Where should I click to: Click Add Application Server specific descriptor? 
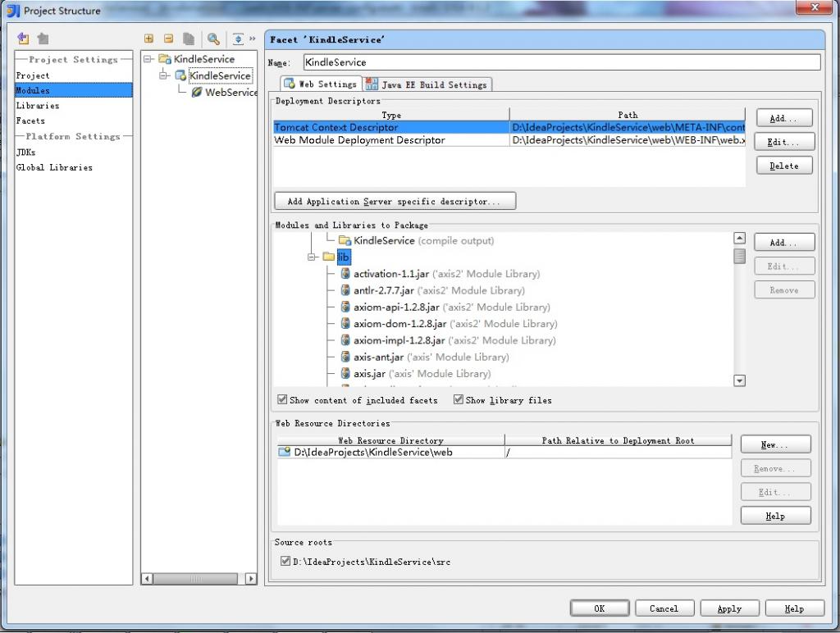(395, 202)
